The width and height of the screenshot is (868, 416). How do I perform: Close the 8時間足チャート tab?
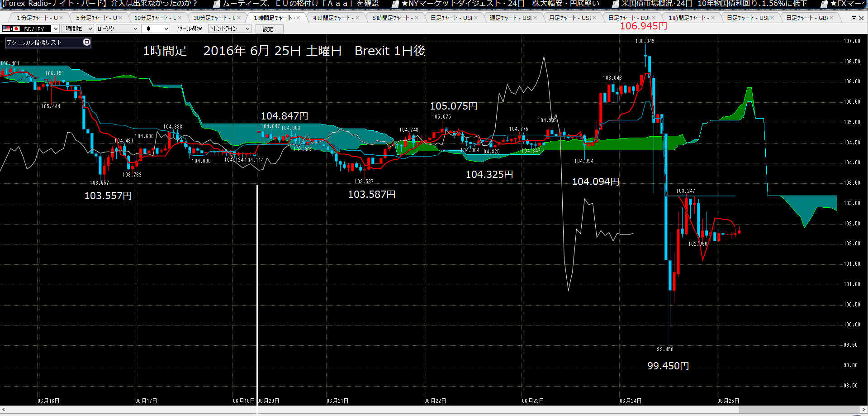click(x=417, y=18)
